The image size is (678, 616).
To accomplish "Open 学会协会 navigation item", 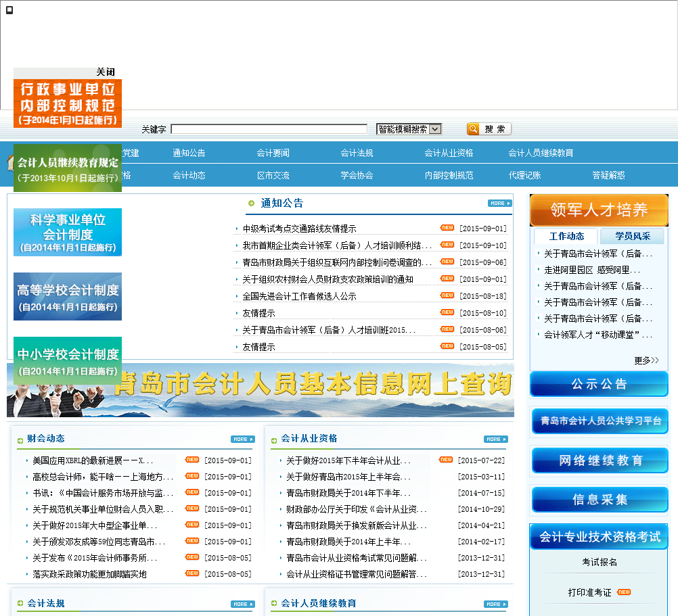I will point(357,175).
